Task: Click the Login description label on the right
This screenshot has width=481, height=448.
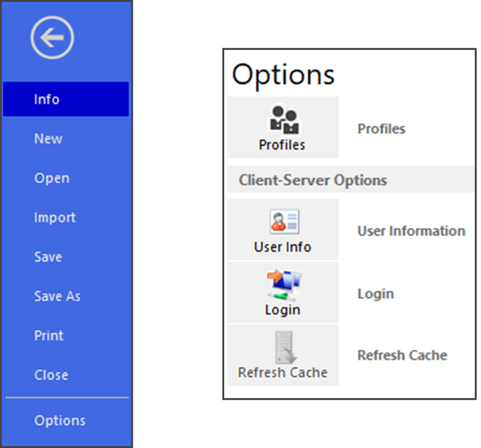Action: 375,293
